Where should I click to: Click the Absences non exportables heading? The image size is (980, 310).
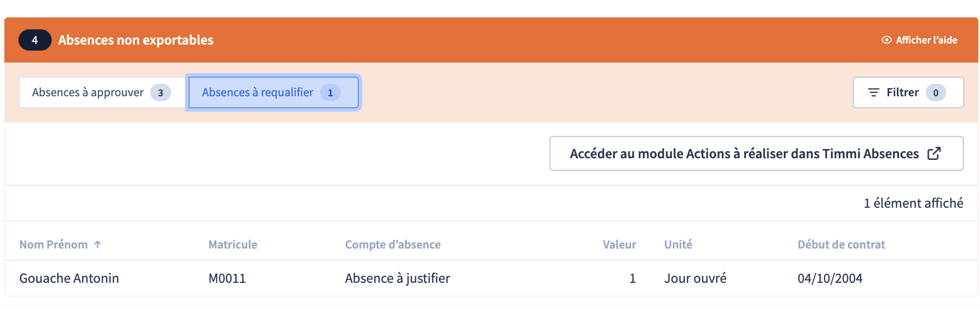[x=136, y=40]
